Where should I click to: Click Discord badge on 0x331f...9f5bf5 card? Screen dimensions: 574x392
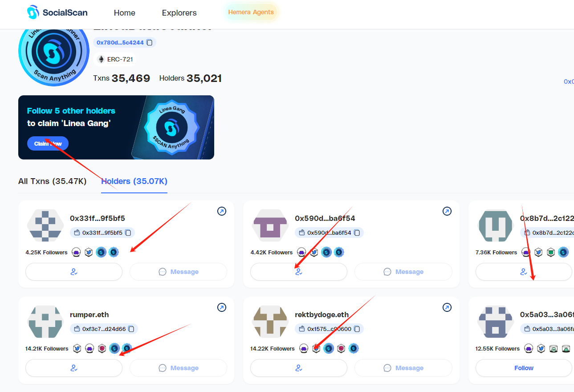[x=76, y=252]
